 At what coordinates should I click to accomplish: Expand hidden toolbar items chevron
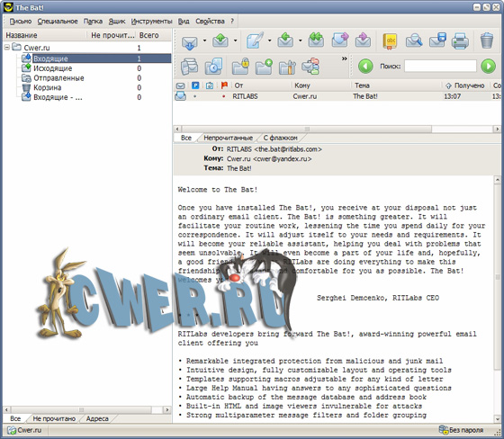click(x=344, y=58)
